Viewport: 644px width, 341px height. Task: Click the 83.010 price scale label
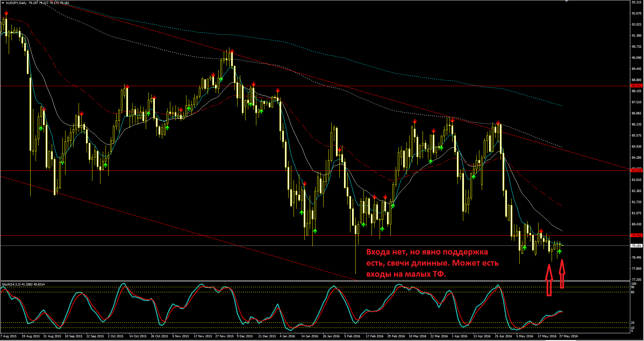pos(637,180)
